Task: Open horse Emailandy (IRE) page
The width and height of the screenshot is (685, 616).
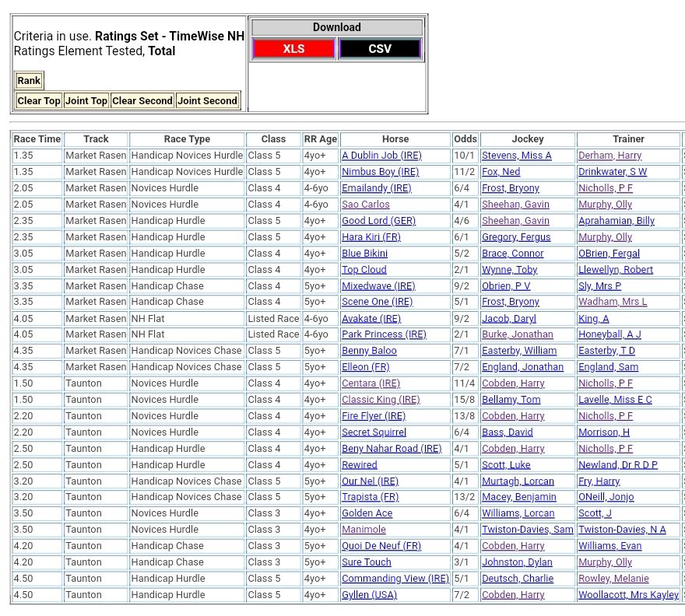Action: coord(377,188)
